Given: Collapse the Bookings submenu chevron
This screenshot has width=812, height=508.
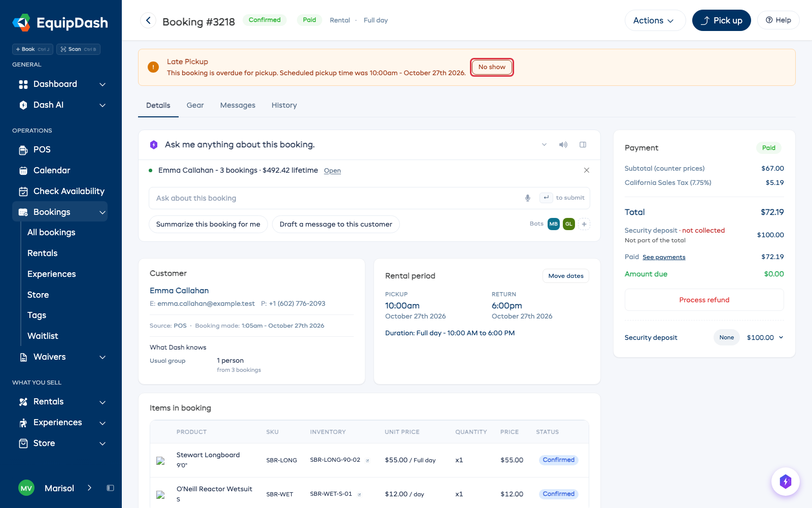Looking at the screenshot, I should [x=103, y=212].
